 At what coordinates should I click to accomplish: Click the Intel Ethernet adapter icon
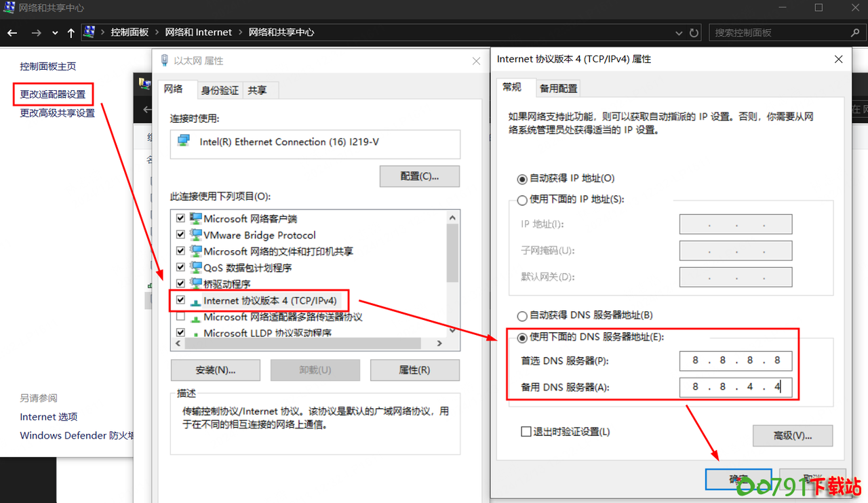(184, 141)
